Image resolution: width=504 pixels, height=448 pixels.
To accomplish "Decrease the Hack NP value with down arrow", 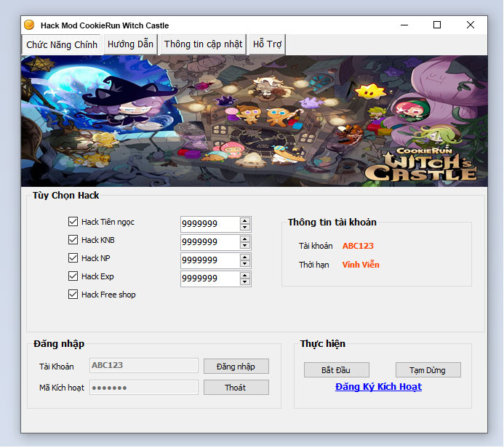I will (245, 263).
